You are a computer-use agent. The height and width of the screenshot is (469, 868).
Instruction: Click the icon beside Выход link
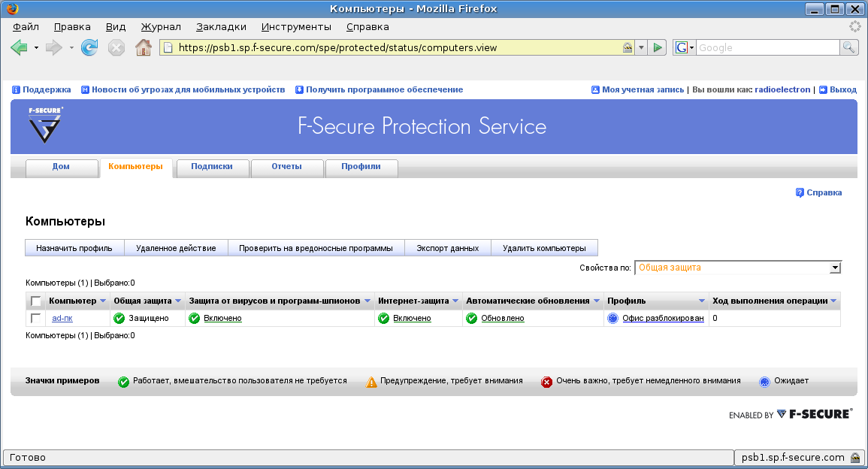click(x=823, y=89)
